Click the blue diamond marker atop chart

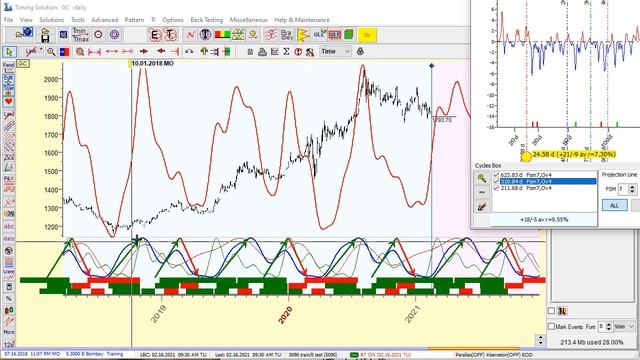pyautogui.click(x=431, y=66)
